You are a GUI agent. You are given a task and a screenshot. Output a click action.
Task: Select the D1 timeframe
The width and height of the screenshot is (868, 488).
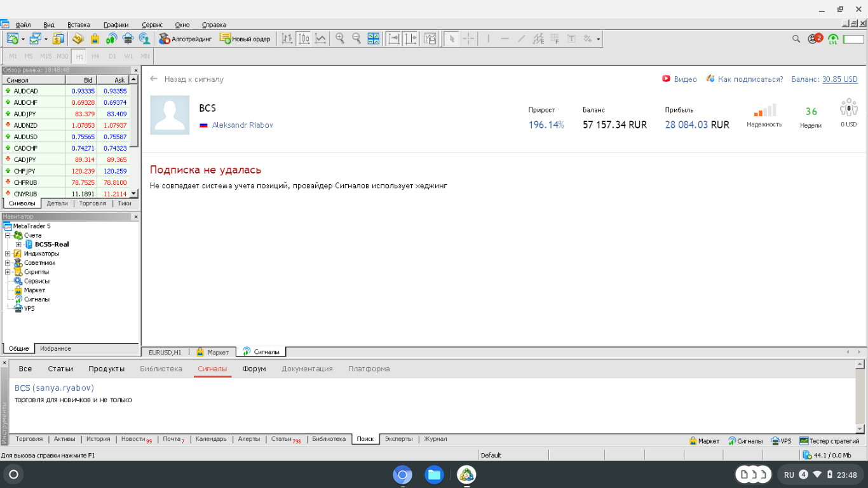tap(112, 56)
